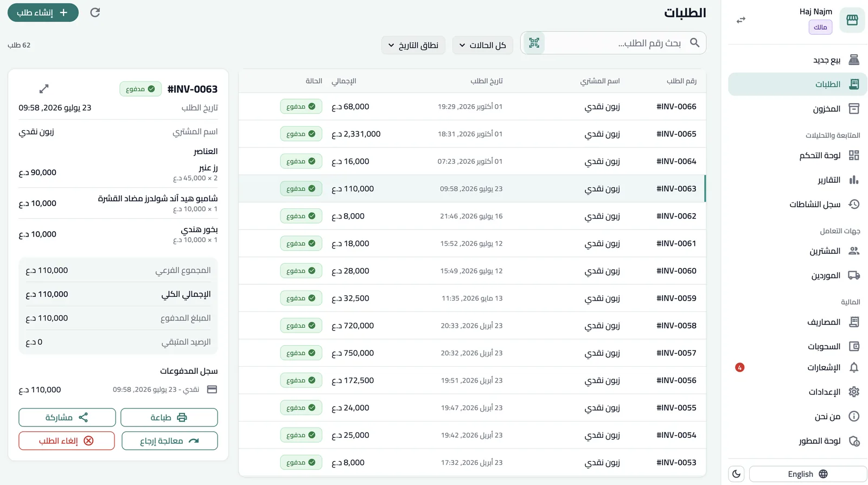
Task: Open the orders page (الطلبات)
Action: pos(797,84)
